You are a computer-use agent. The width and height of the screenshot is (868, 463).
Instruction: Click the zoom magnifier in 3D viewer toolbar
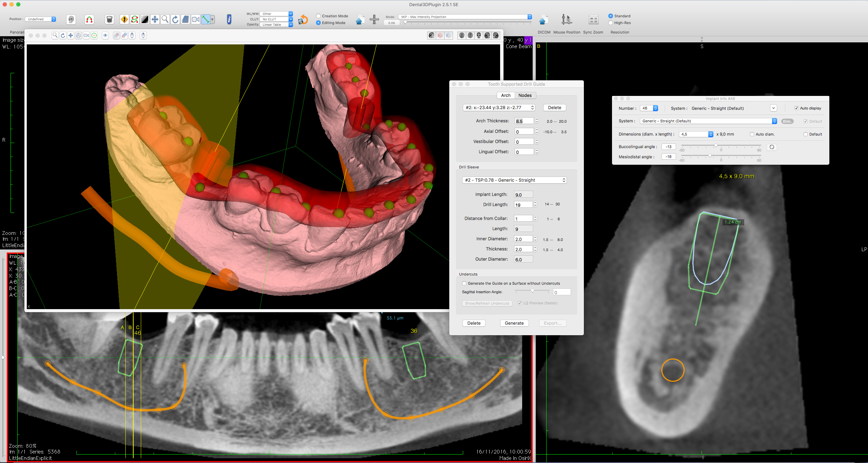(x=55, y=36)
